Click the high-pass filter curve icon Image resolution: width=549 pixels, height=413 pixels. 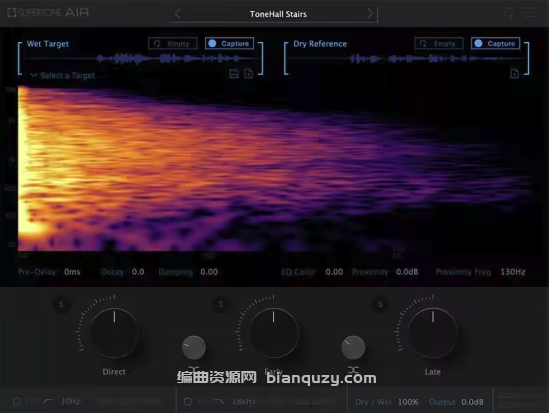tap(48, 402)
